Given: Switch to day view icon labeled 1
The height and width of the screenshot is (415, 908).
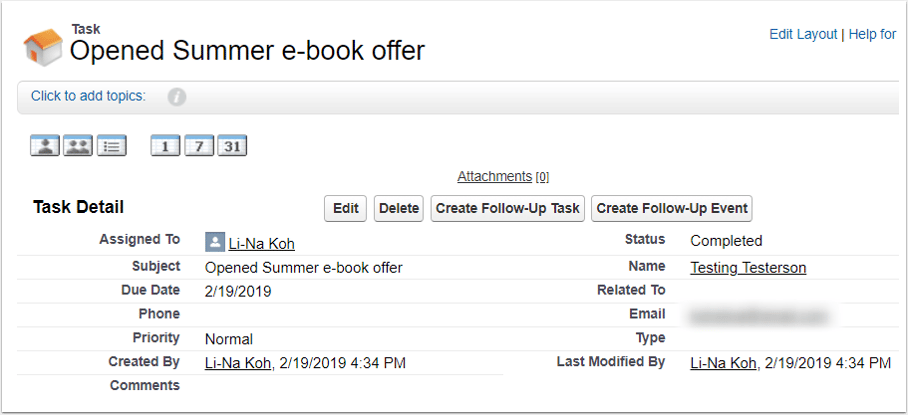Looking at the screenshot, I should click(x=166, y=145).
